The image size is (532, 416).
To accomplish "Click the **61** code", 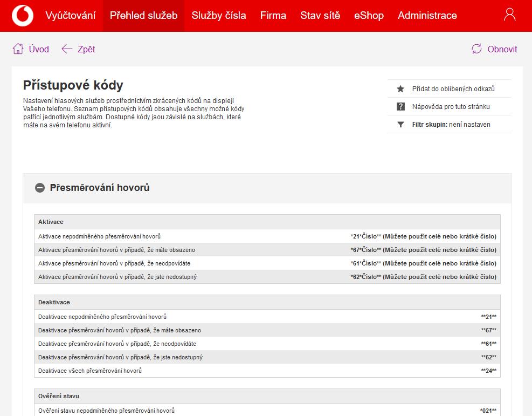I will (x=488, y=344).
